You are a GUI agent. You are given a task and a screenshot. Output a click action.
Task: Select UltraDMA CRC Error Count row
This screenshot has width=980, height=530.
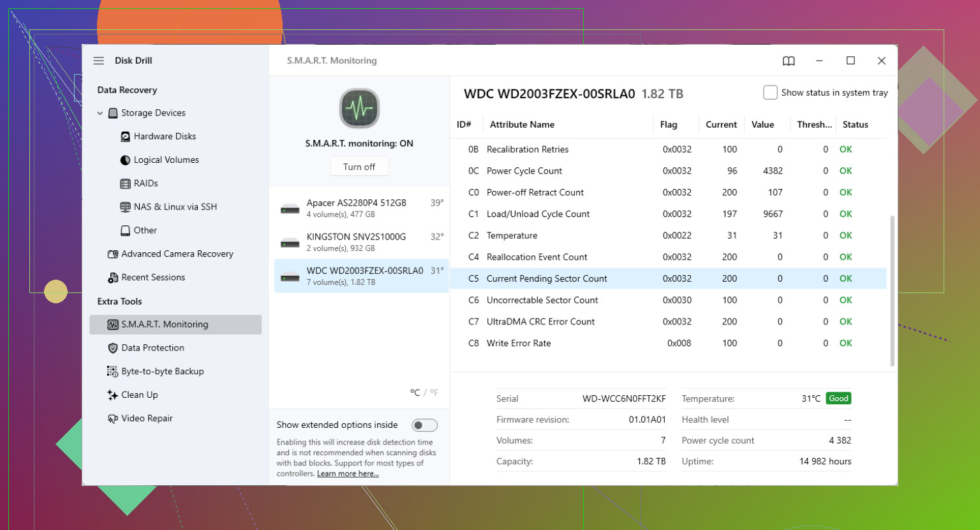[669, 322]
